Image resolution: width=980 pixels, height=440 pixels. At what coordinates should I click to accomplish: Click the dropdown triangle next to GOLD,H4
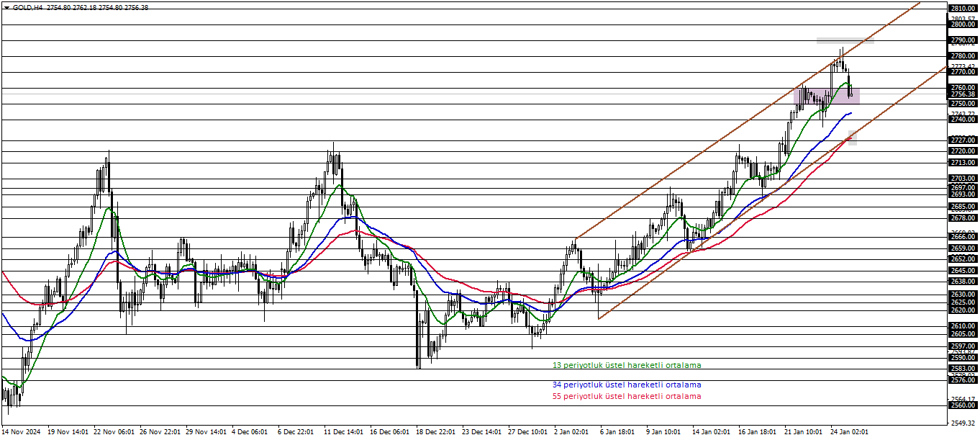[x=6, y=7]
